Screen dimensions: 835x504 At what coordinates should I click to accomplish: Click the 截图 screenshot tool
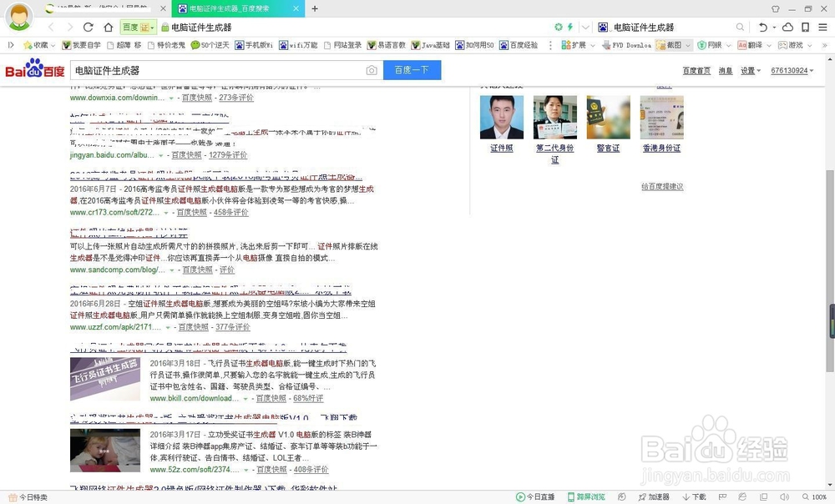(669, 45)
